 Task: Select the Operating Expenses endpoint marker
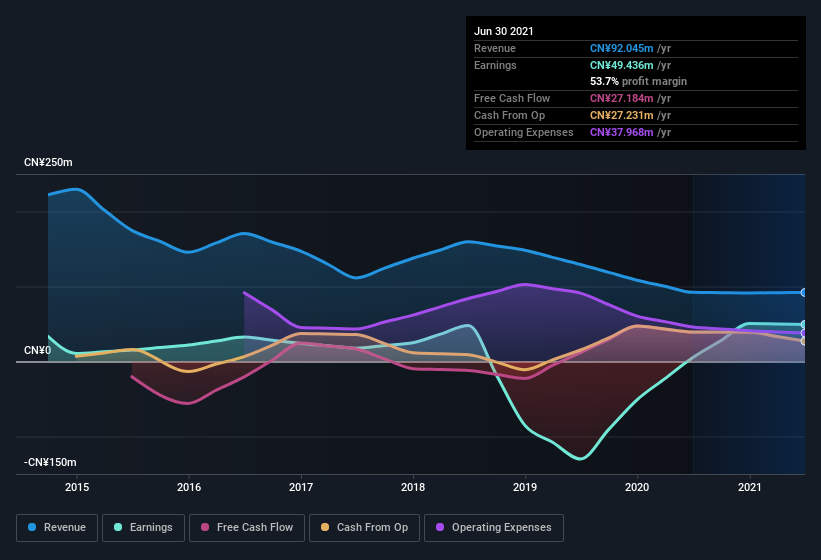click(804, 333)
